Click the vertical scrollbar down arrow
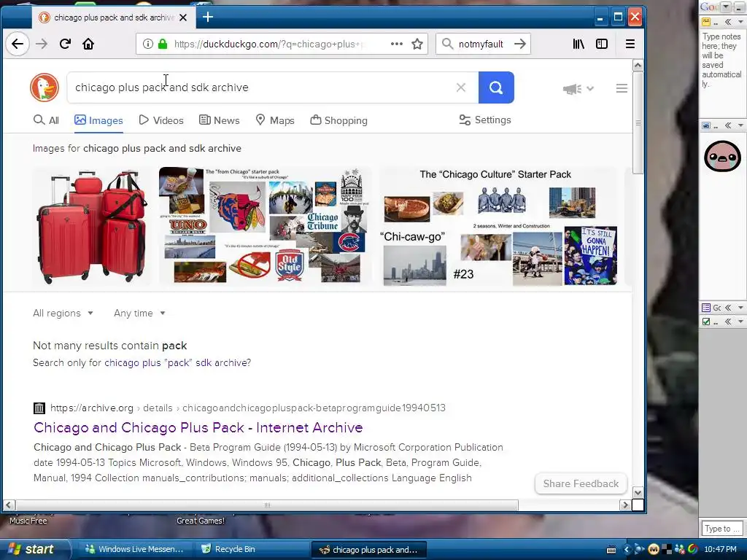747x560 pixels. point(638,492)
